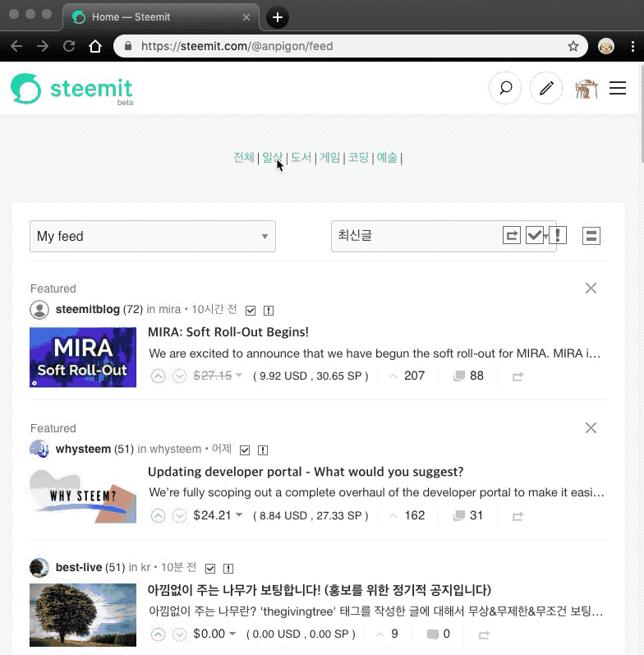
Task: Open the browser three-dot menu
Action: (x=632, y=46)
